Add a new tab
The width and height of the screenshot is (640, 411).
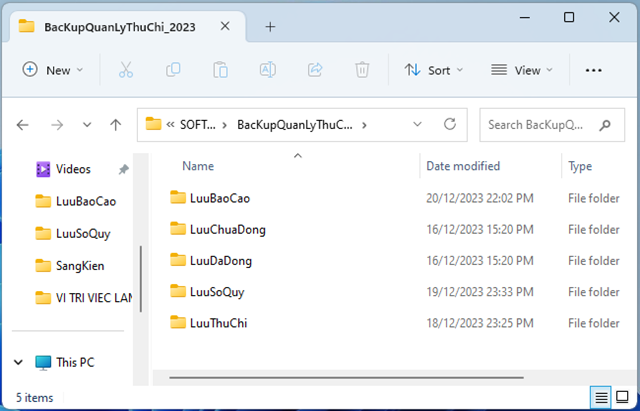(x=270, y=26)
